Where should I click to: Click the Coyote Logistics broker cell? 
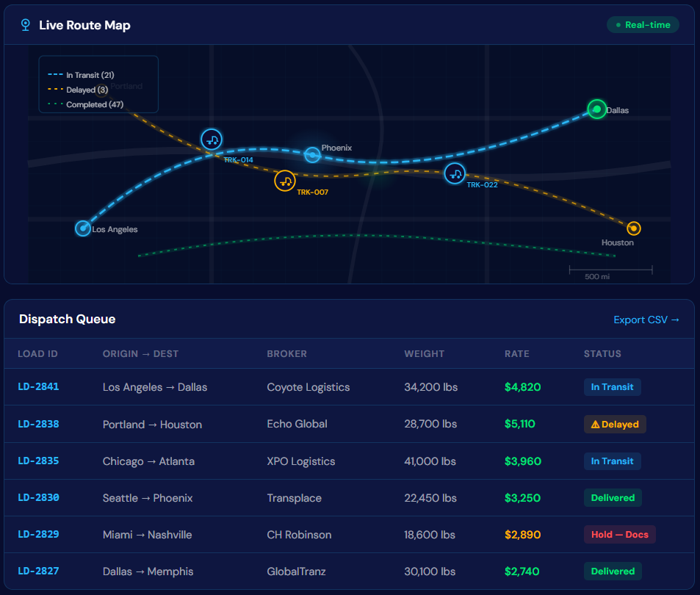pos(308,387)
